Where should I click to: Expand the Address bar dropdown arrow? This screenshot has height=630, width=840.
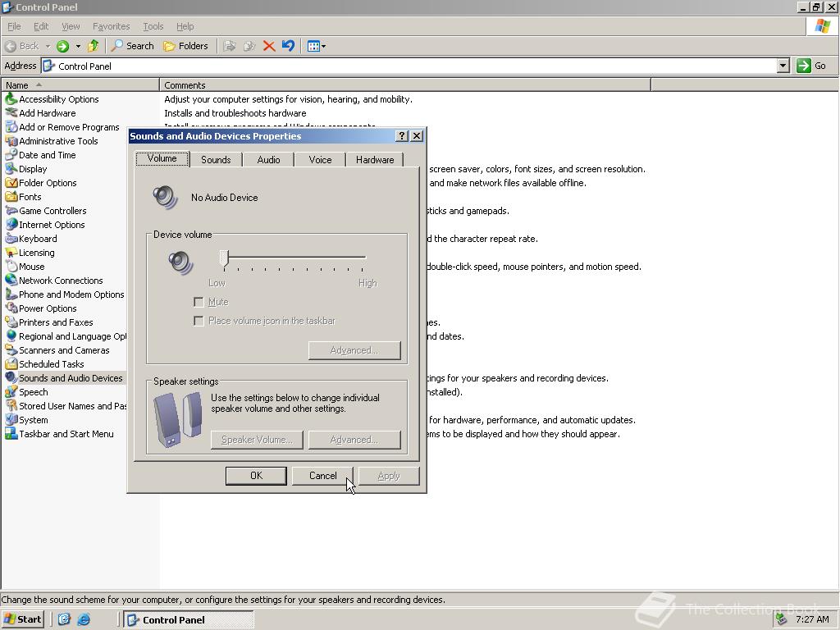(783, 66)
